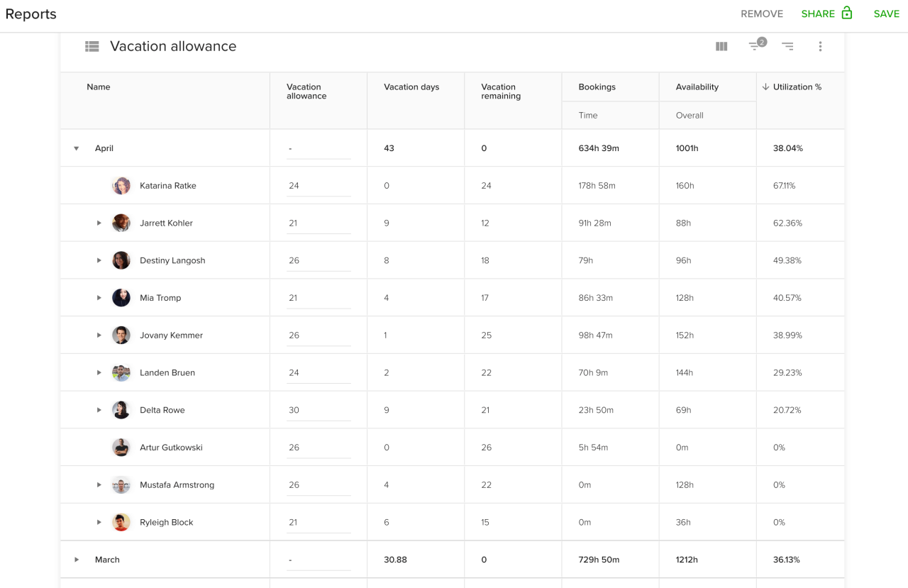908x588 pixels.
Task: Edit Destiny Langosh's vacation allowance value
Action: pos(318,260)
